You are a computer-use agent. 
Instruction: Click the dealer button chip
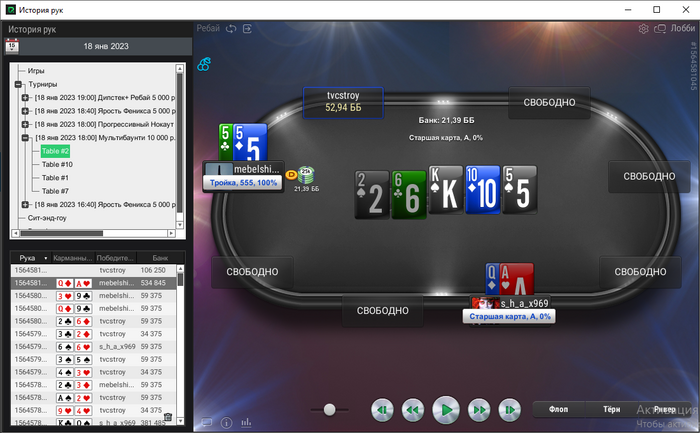pos(291,175)
